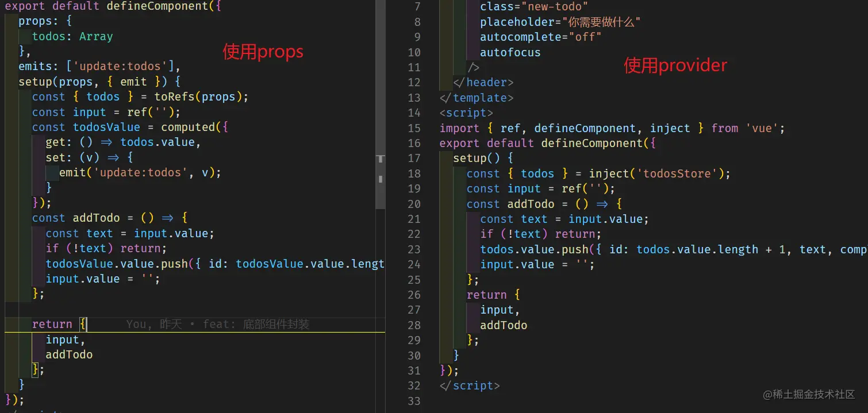Click line number 10 in the gutter
Image resolution: width=868 pixels, height=413 pixels.
(x=414, y=52)
